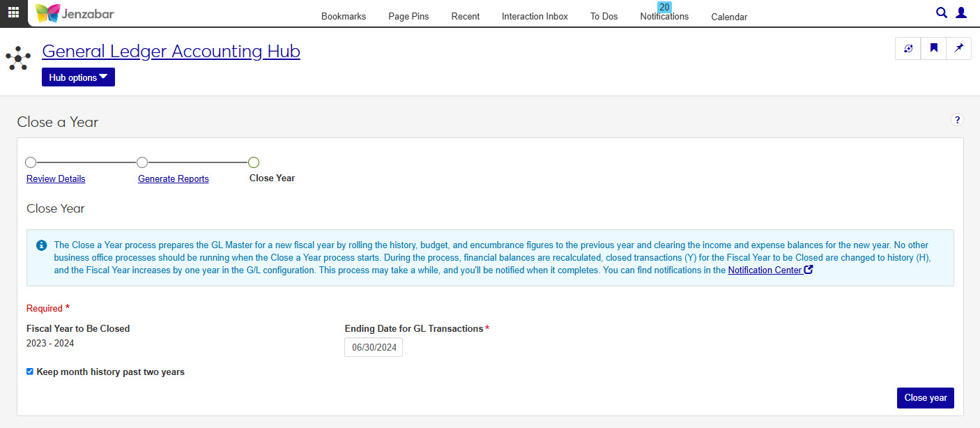The image size is (980, 428).
Task: Click Ending Date for GL Transactions label
Action: coord(414,328)
